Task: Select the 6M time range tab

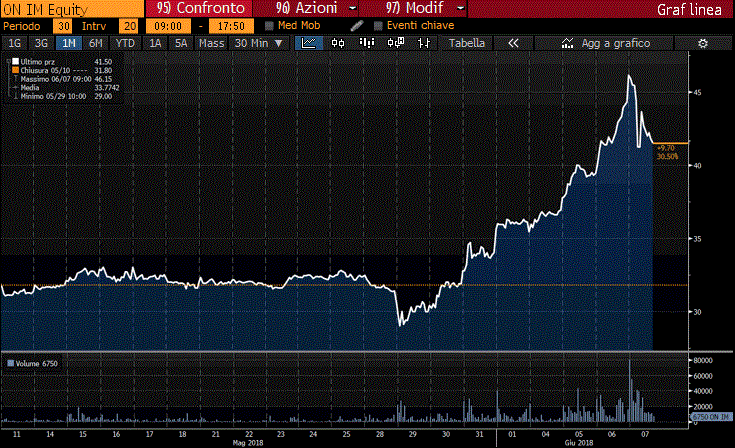Action: pyautogui.click(x=96, y=43)
